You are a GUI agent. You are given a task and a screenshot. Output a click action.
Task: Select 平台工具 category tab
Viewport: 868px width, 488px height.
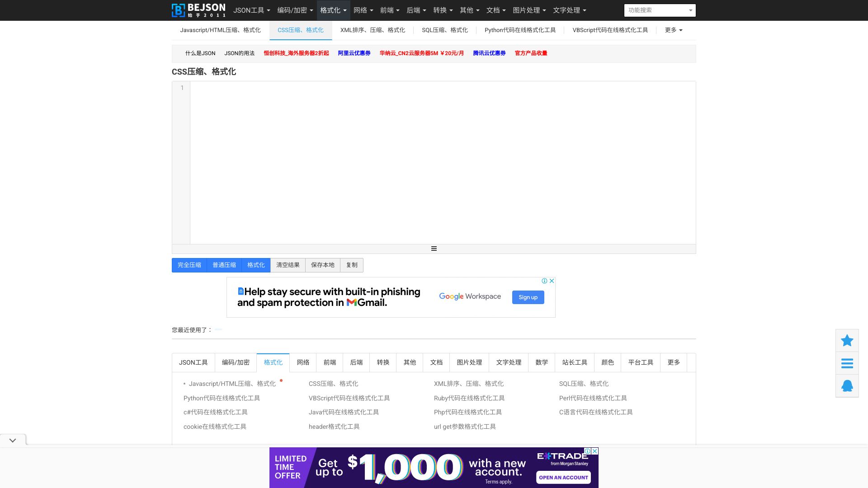641,362
